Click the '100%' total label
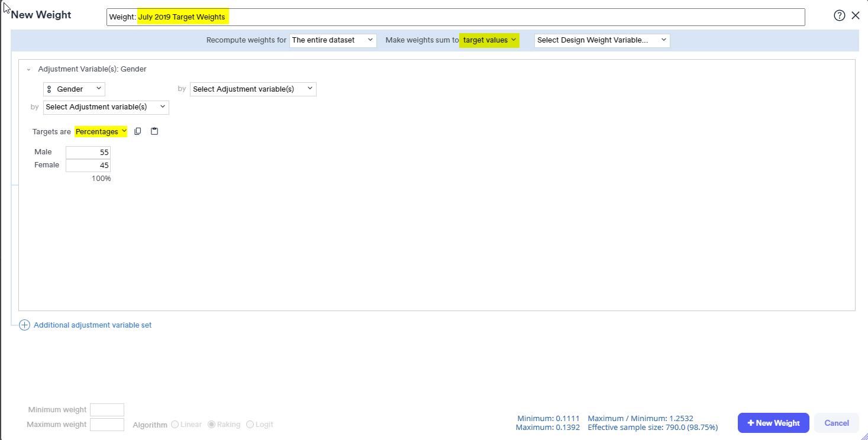The width and height of the screenshot is (868, 440). [x=101, y=179]
